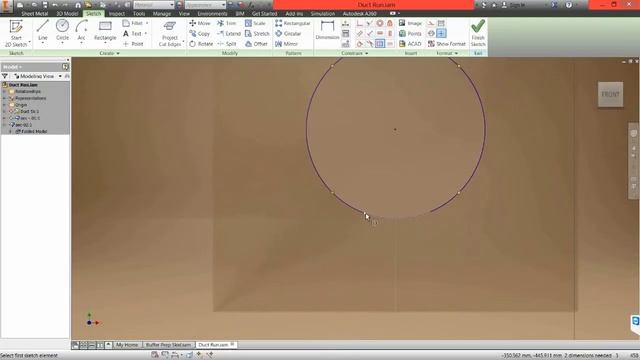640x360 pixels.
Task: Insert an Image into sketch
Action: click(x=410, y=23)
